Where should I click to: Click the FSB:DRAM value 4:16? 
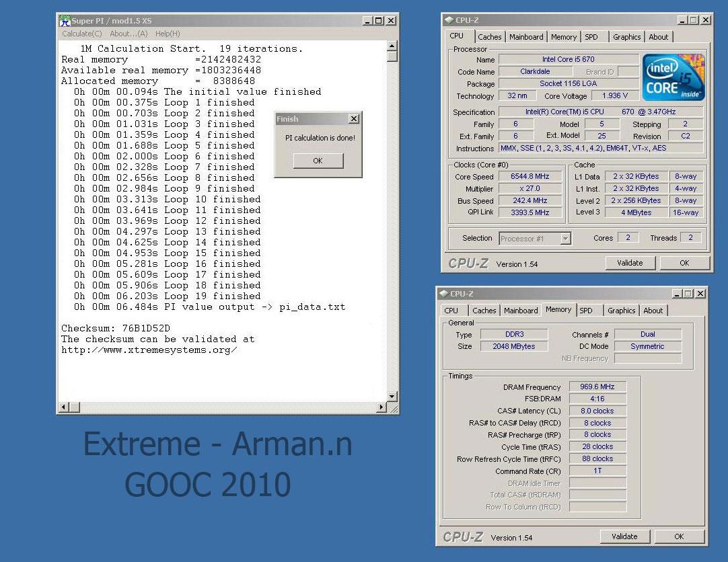(x=597, y=399)
